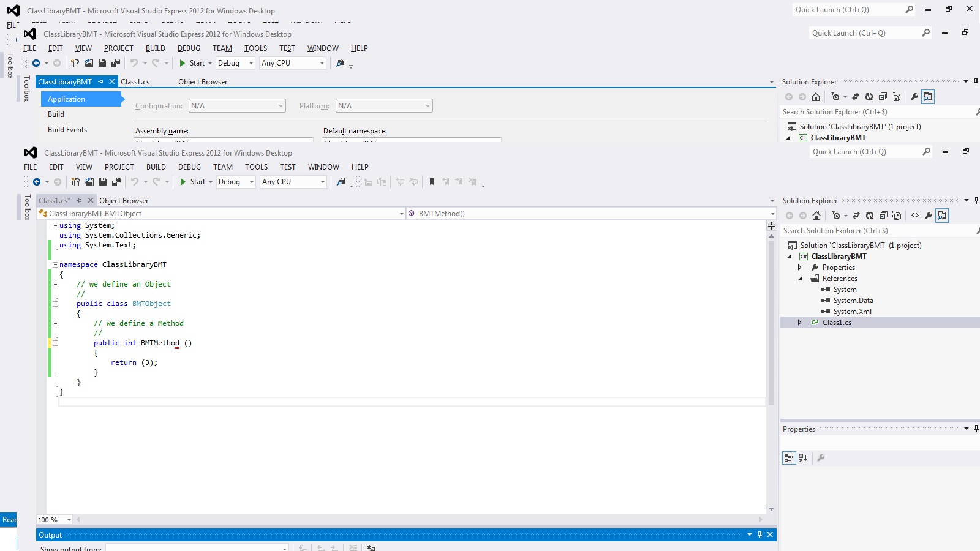Save Class1.cs using the code window toolbar
This screenshot has height=551, width=980.
coord(103,182)
